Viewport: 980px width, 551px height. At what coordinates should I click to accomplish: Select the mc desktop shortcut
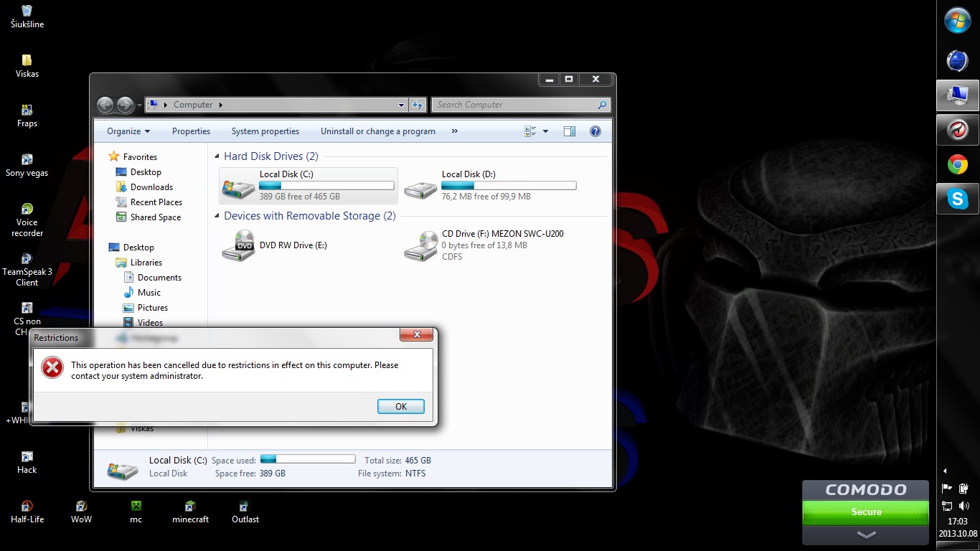click(x=136, y=512)
